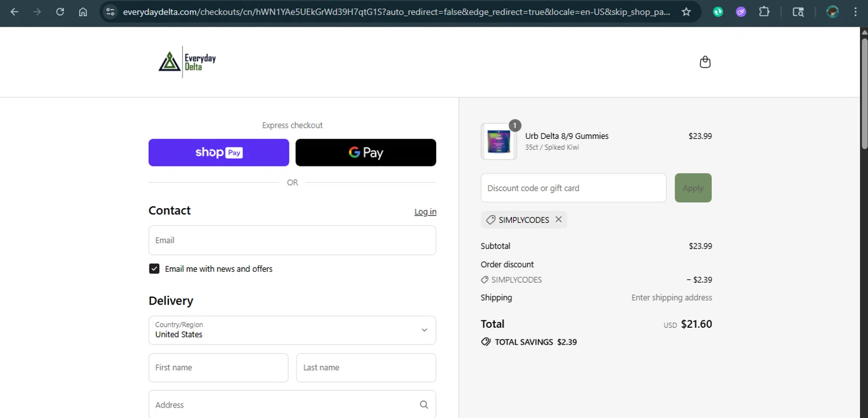Click the Urb Delta 8/9 Gummies product name
Image resolution: width=868 pixels, height=418 pixels.
(x=567, y=136)
